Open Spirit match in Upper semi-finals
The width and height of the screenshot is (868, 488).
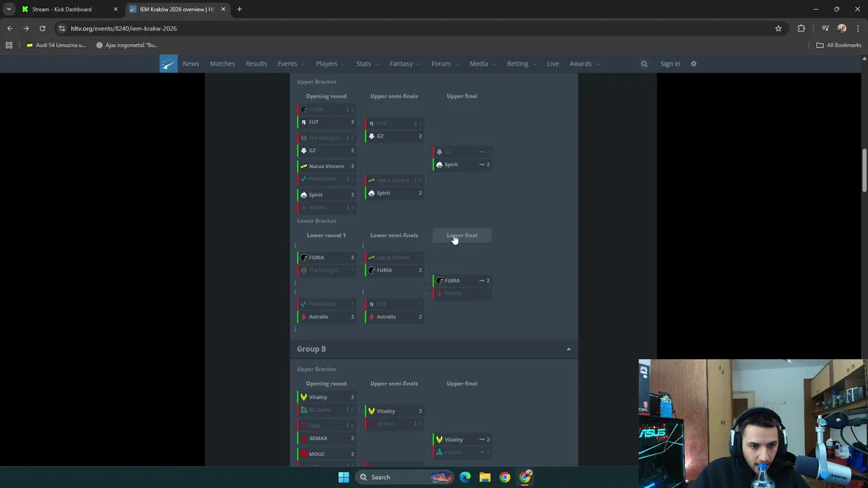coord(395,193)
